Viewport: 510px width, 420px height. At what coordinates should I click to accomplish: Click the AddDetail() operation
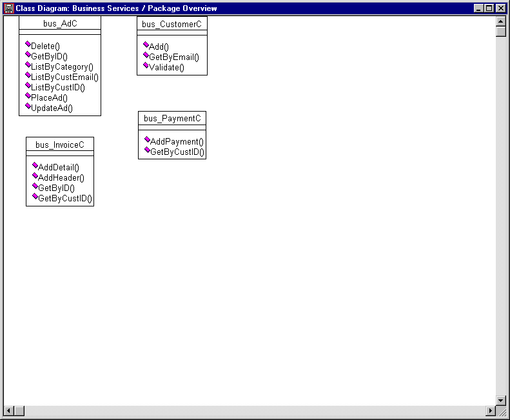coord(59,167)
